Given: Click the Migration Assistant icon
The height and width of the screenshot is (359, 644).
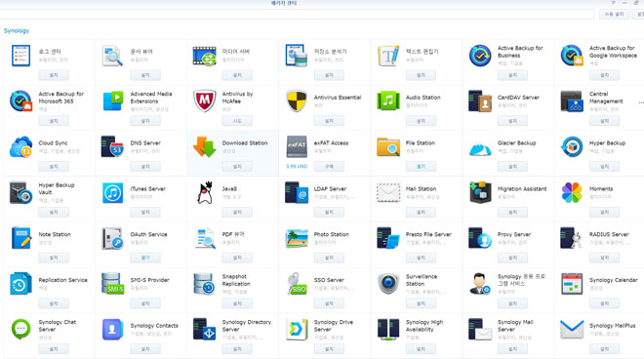Looking at the screenshot, I should click(x=480, y=192).
